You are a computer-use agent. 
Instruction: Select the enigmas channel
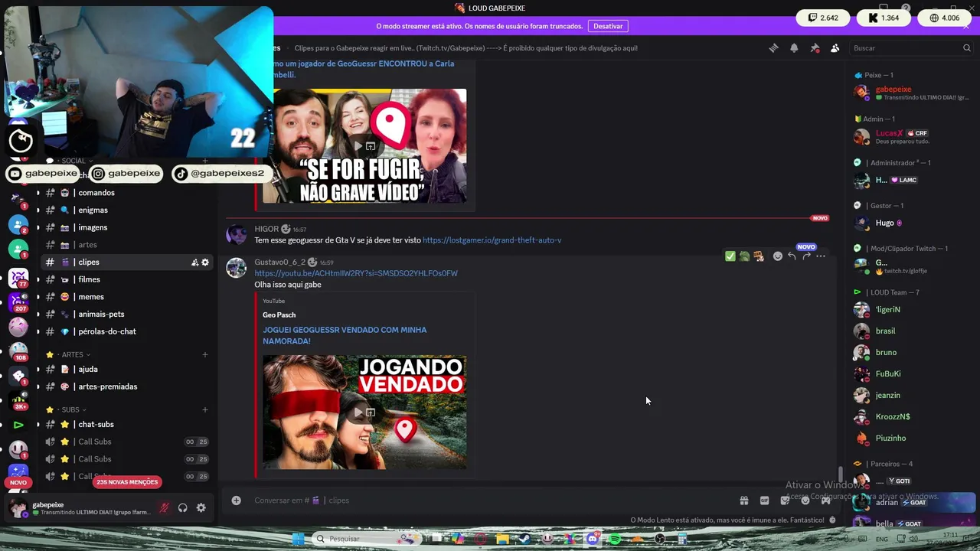[126, 210]
